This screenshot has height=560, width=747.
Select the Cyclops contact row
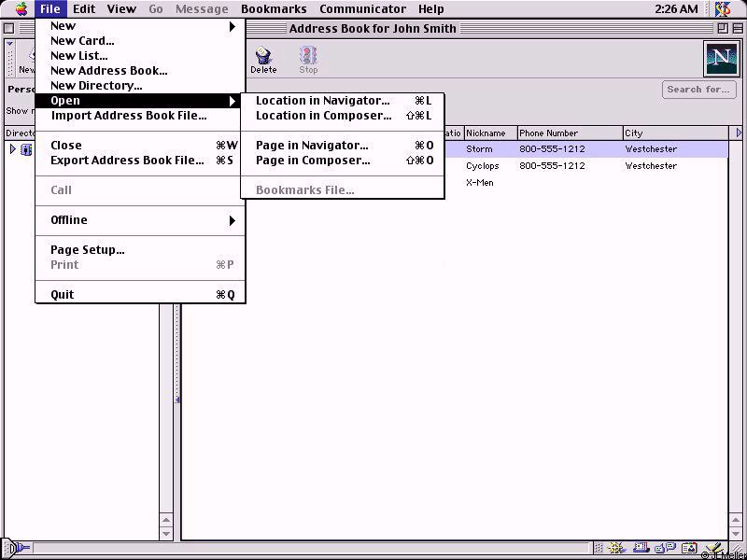(483, 166)
